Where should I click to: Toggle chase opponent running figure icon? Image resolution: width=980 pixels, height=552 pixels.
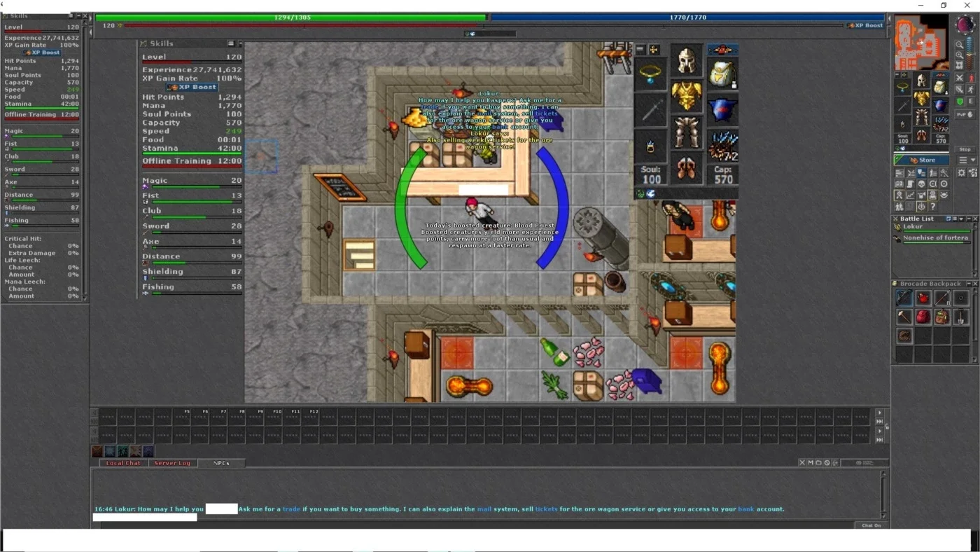click(x=971, y=90)
